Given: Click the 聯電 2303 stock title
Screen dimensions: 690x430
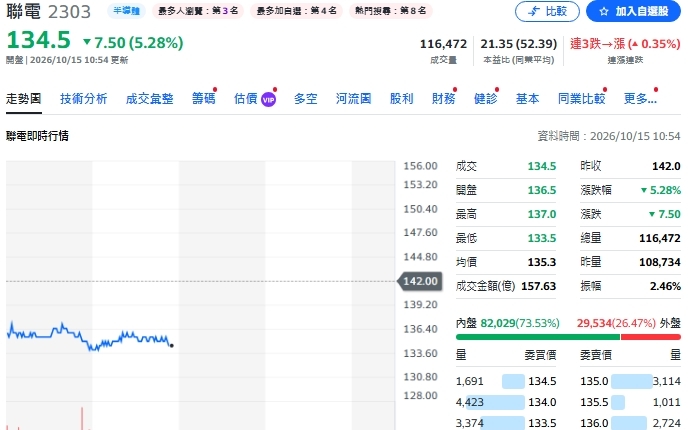Looking at the screenshot, I should 48,11.
